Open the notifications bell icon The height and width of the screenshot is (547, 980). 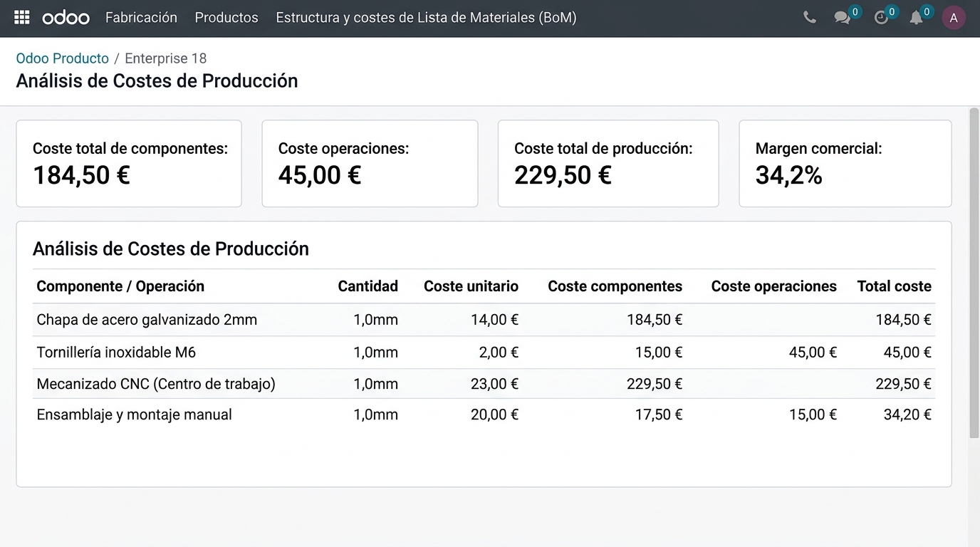click(917, 17)
